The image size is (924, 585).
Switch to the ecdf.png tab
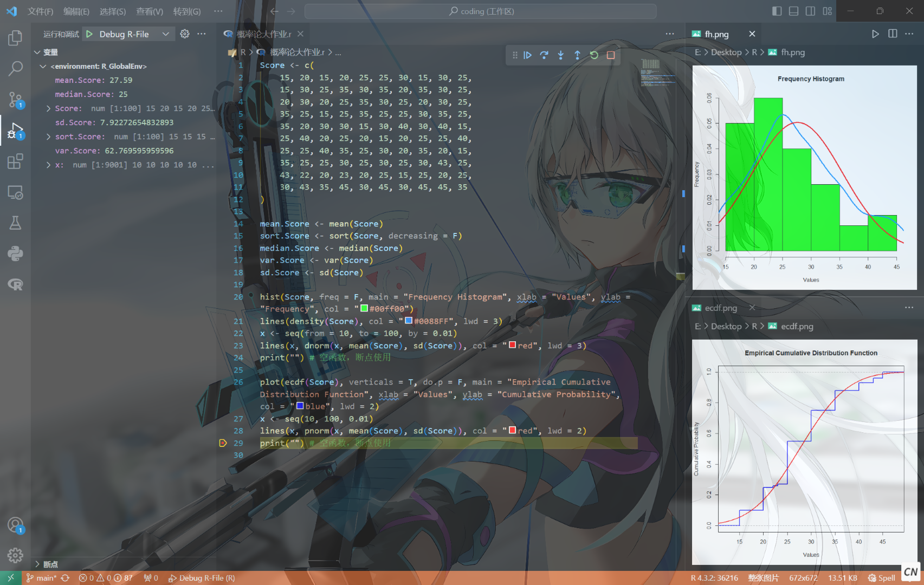[x=721, y=308]
